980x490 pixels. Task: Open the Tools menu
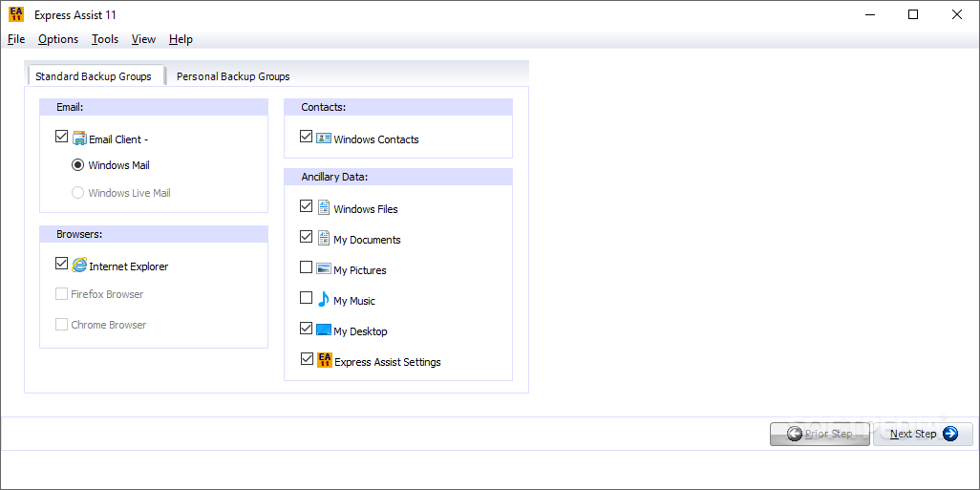coord(105,39)
